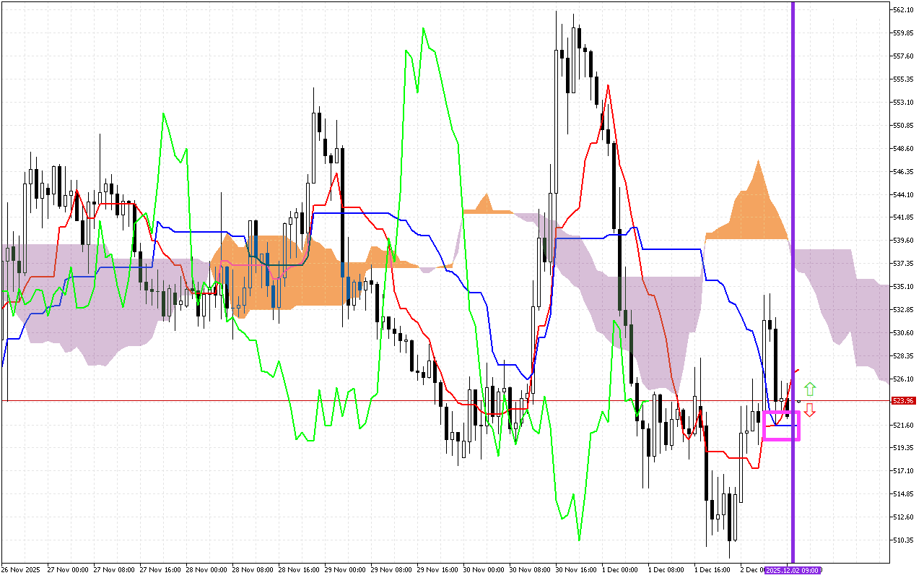Screen dimensions: 924x578
Task: Click the 539.60 price axis label
Action: coord(904,241)
